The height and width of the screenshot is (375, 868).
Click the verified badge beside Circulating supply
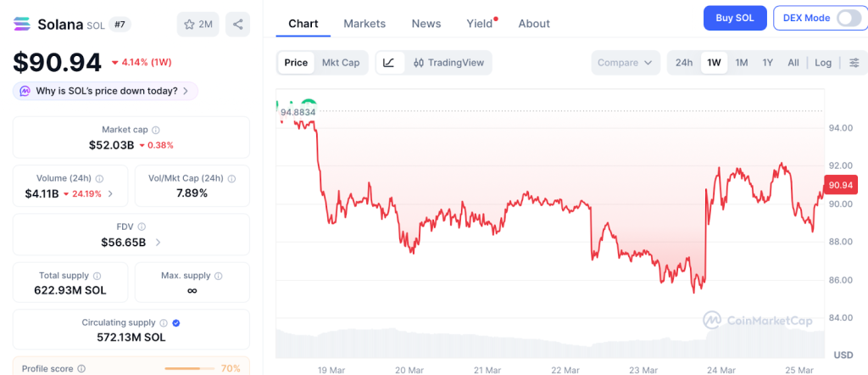point(175,323)
